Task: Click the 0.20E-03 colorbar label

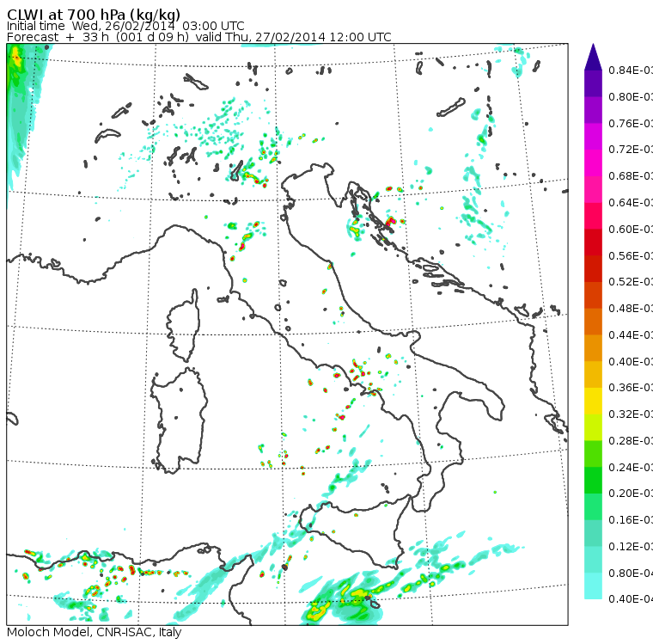Action: (631, 494)
